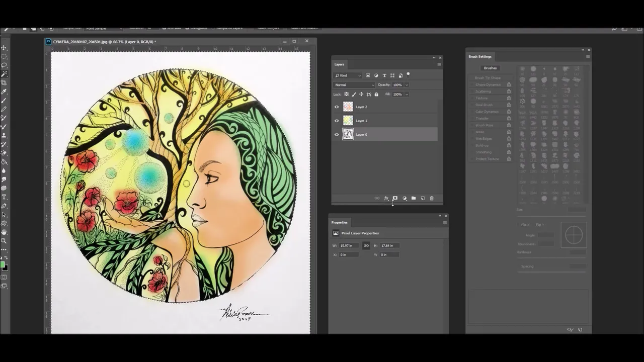Select Layer 1 in Layers panel
Screen dimensions: 644x362
point(385,121)
